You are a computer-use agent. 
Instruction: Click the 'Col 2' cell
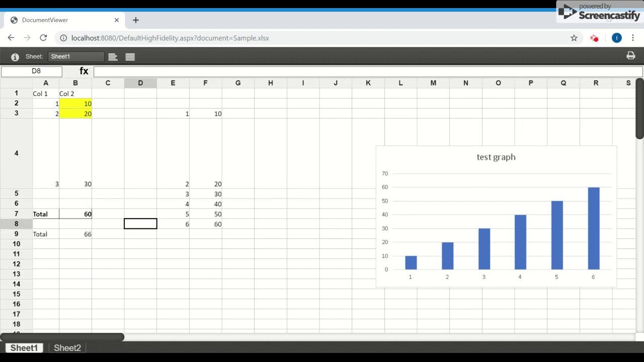[x=75, y=94]
